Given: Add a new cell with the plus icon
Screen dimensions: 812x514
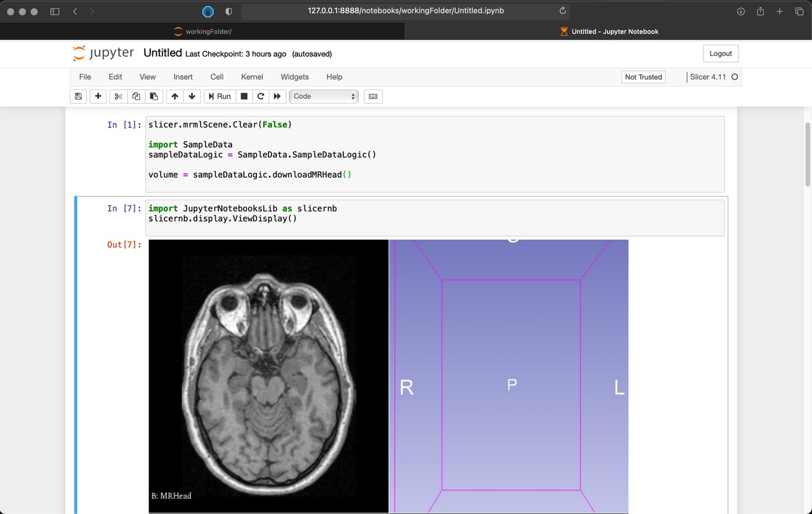Looking at the screenshot, I should click(x=98, y=96).
